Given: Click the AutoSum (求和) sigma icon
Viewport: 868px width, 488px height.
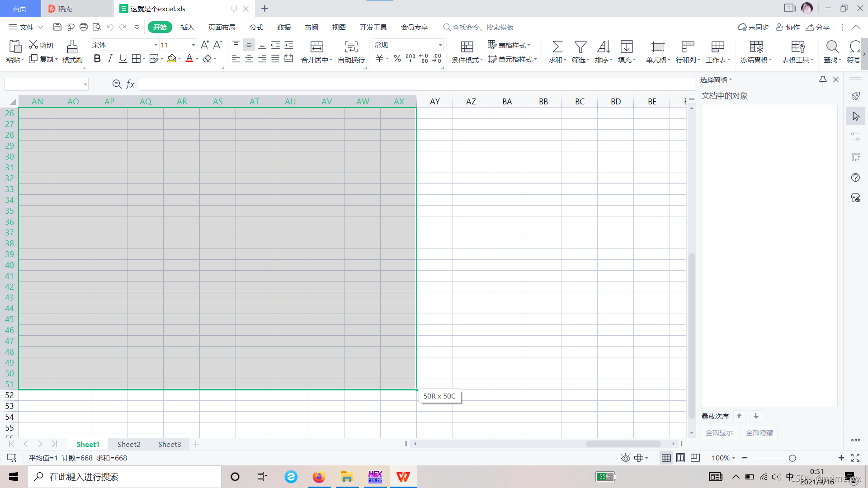Looking at the screenshot, I should click(557, 47).
